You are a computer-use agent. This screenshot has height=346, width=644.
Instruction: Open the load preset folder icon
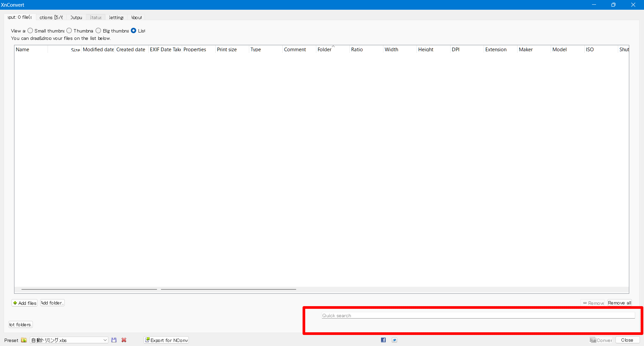24,340
